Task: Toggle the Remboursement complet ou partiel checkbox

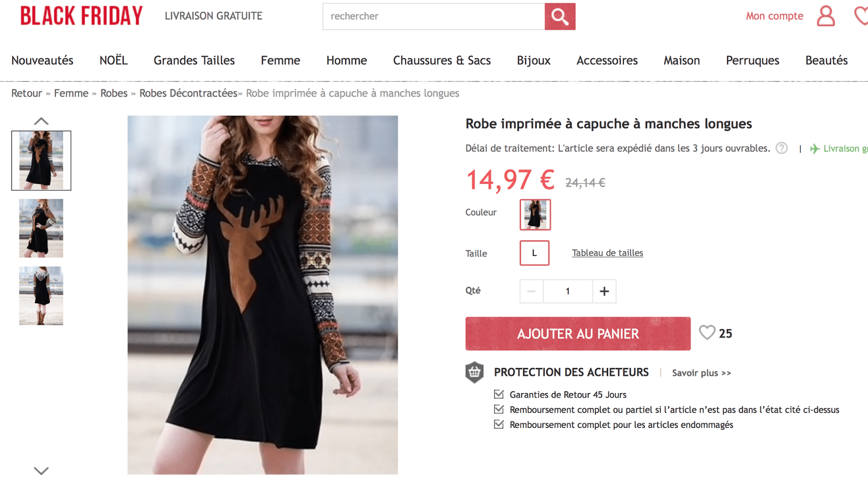Action: (x=499, y=409)
